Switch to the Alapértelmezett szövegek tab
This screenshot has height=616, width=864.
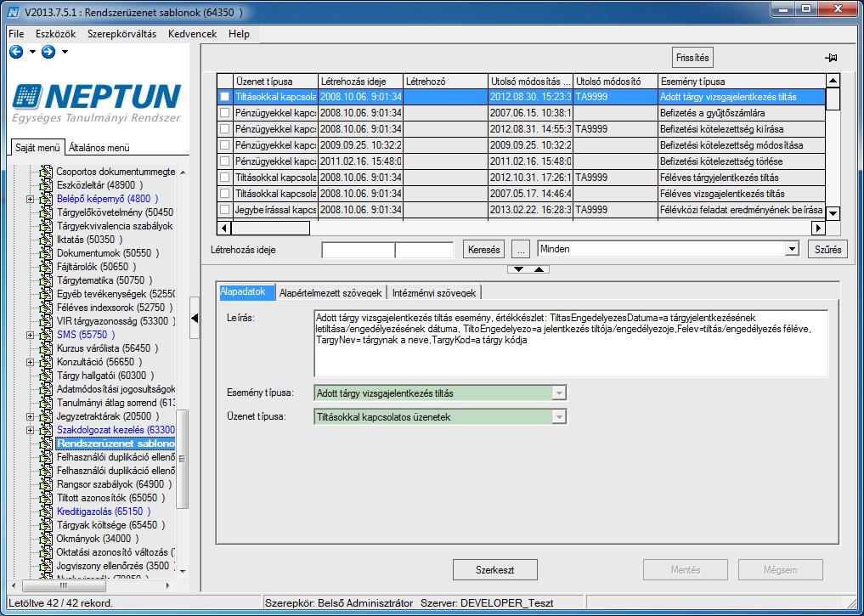point(330,293)
